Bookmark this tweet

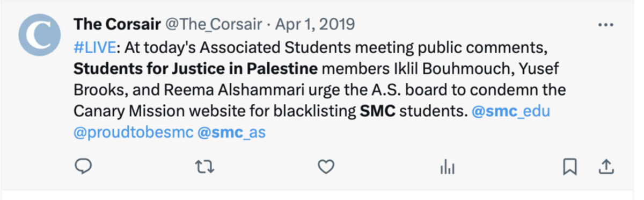(570, 168)
